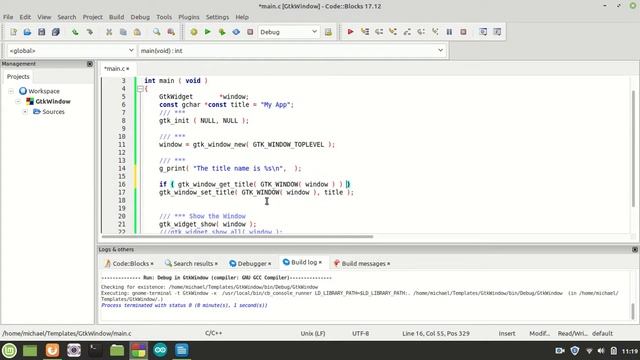Image resolution: width=640 pixels, height=360 pixels.
Task: Open the Build menu
Action: [x=116, y=17]
